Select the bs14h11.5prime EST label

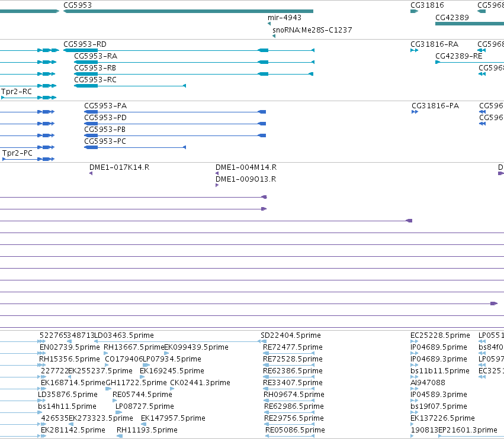tap(67, 406)
